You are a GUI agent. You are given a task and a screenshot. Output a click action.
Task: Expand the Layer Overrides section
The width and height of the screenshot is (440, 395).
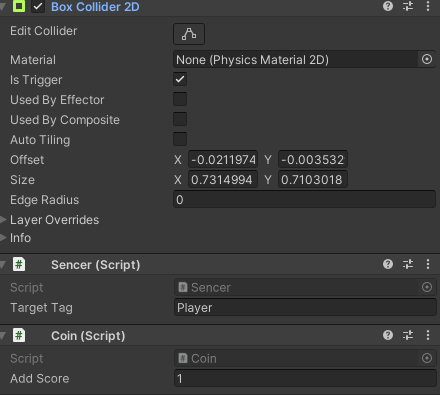point(3,219)
